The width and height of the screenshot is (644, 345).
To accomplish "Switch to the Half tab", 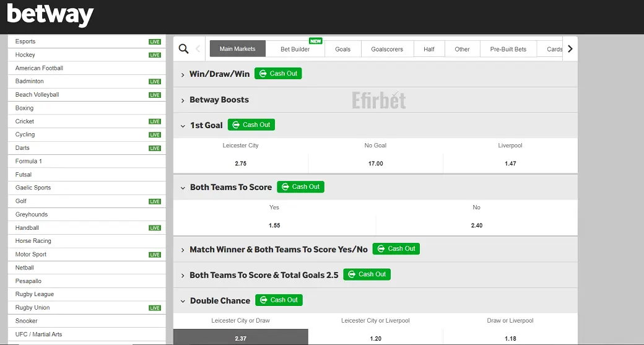I will (429, 49).
